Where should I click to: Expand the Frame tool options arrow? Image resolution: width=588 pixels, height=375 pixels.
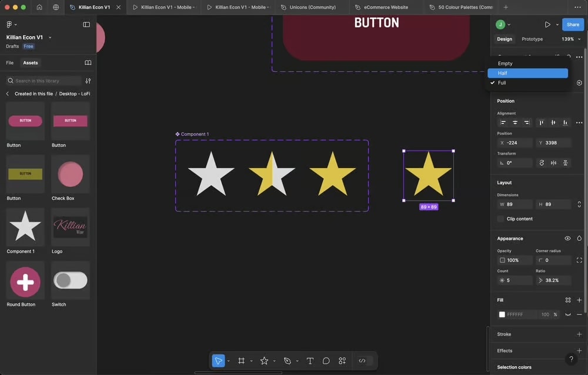tap(251, 361)
